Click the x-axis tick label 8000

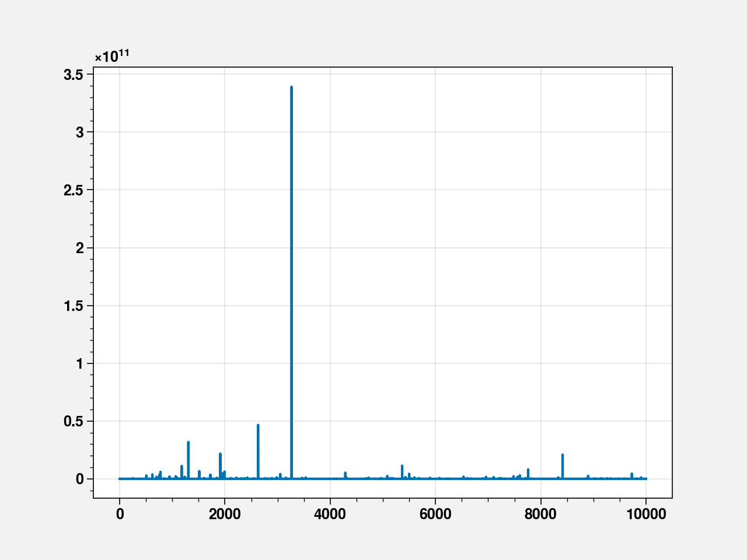540,514
